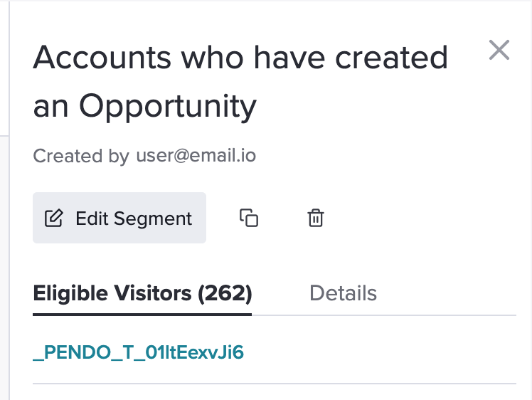This screenshot has width=532, height=400.
Task: Close the segment details panel
Action: [499, 50]
